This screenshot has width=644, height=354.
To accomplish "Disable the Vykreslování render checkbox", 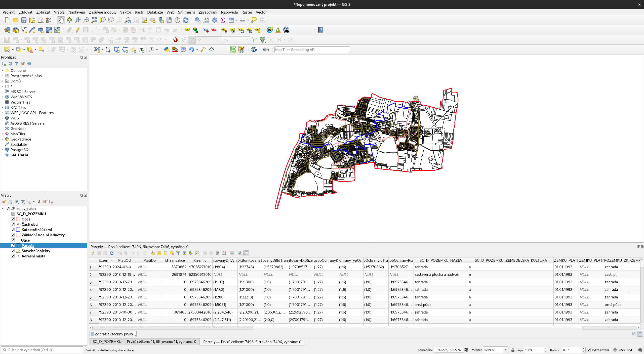I will pos(589,350).
